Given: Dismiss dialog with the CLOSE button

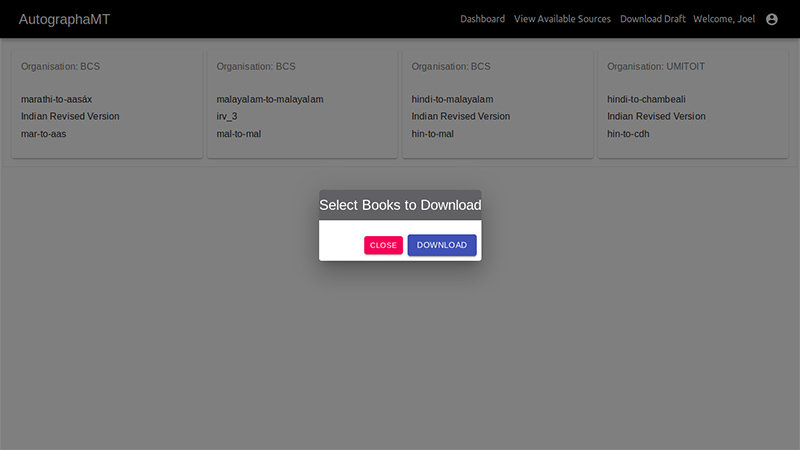Looking at the screenshot, I should (x=383, y=245).
